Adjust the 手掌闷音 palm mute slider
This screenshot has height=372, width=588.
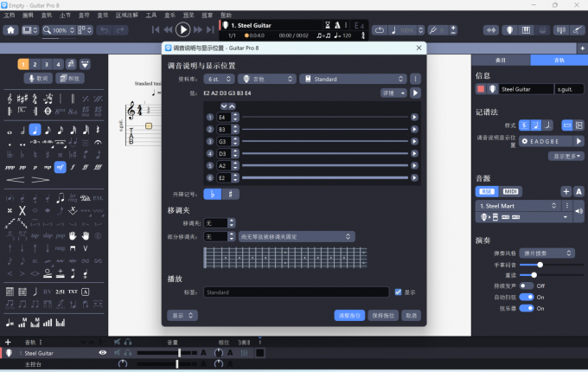[540, 265]
